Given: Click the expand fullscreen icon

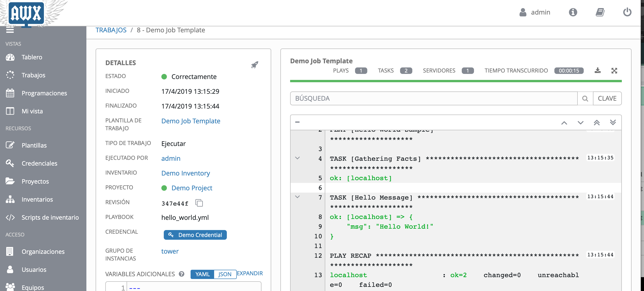Looking at the screenshot, I should point(614,71).
